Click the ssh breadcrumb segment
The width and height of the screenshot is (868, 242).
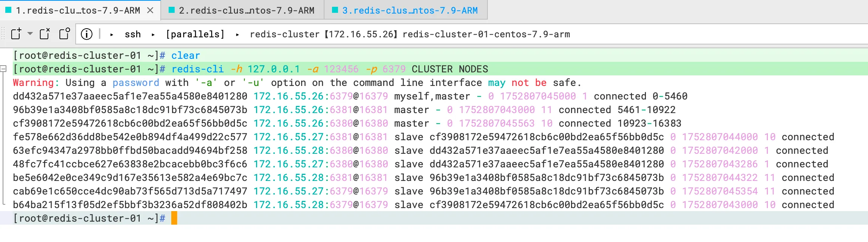[x=133, y=34]
